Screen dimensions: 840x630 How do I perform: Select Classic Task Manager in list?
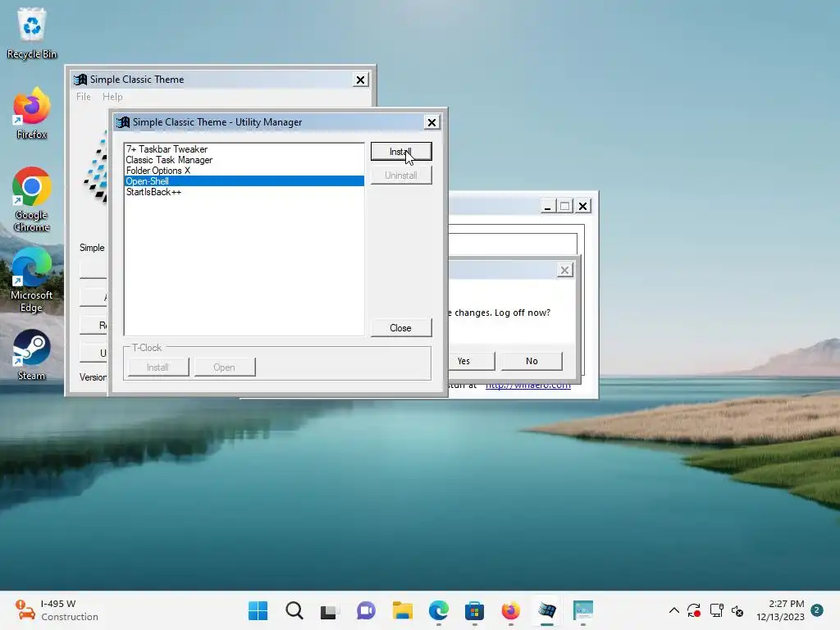pyautogui.click(x=244, y=160)
